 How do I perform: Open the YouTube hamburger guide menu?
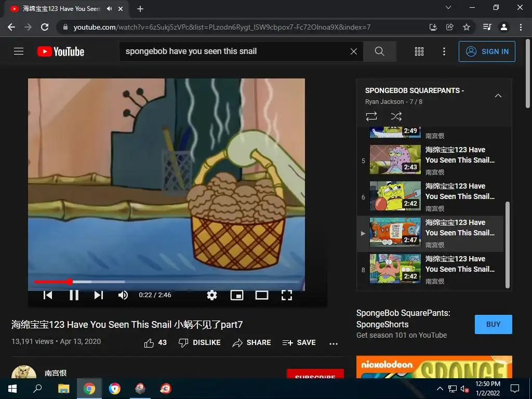pos(19,51)
